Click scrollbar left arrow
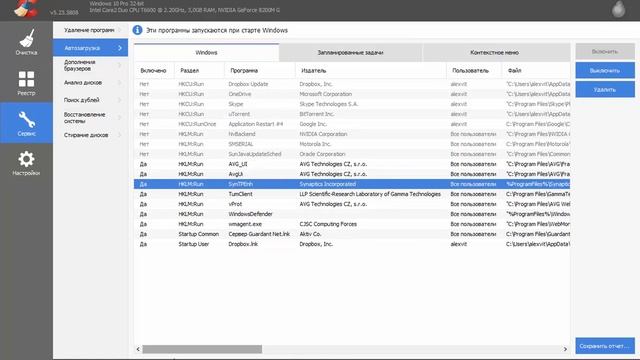640x360 pixels. [138, 349]
